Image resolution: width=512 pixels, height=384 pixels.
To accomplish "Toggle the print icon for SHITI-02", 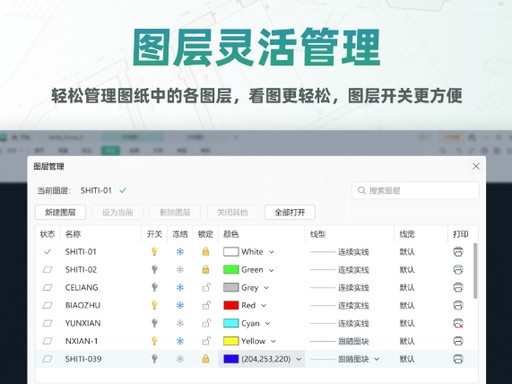I will [x=458, y=269].
